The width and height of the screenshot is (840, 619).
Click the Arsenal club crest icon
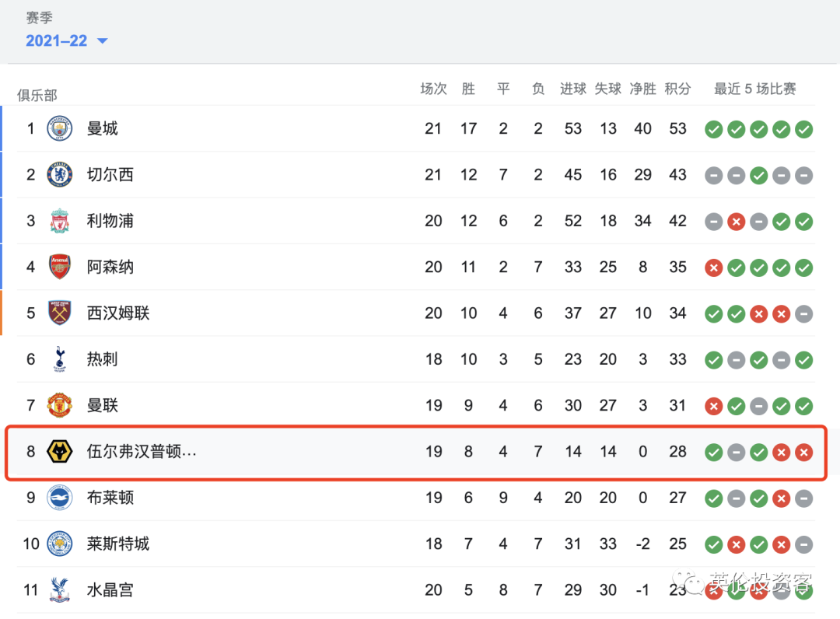[x=60, y=267]
